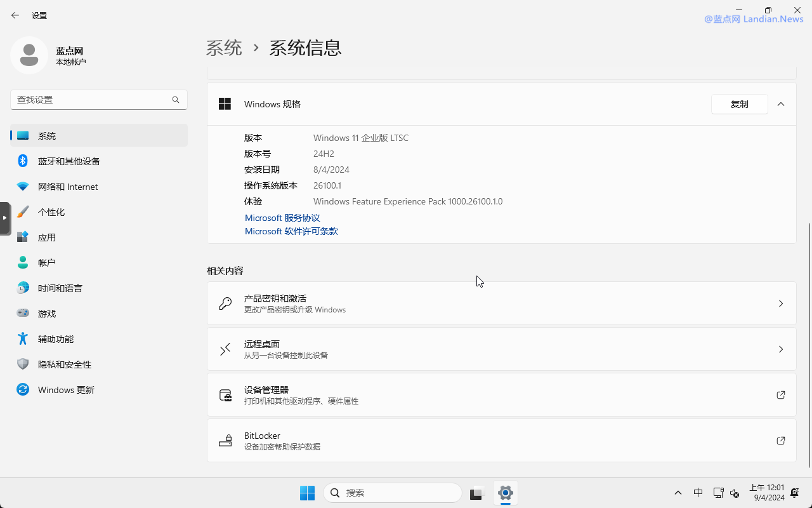This screenshot has height=508, width=812.
Task: Click the device manager icon for 设备管理器
Action: click(225, 395)
